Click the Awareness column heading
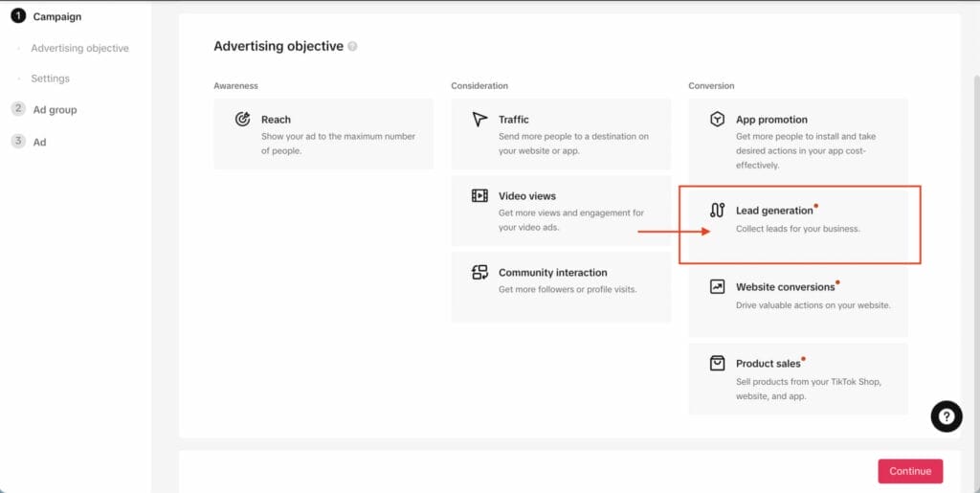This screenshot has height=493, width=980. point(235,85)
